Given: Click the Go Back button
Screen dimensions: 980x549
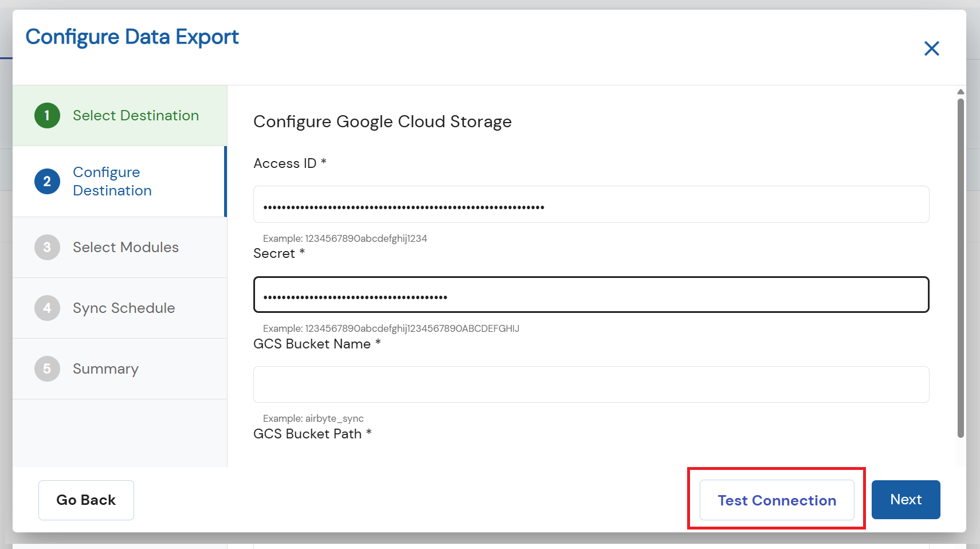Looking at the screenshot, I should point(86,500).
